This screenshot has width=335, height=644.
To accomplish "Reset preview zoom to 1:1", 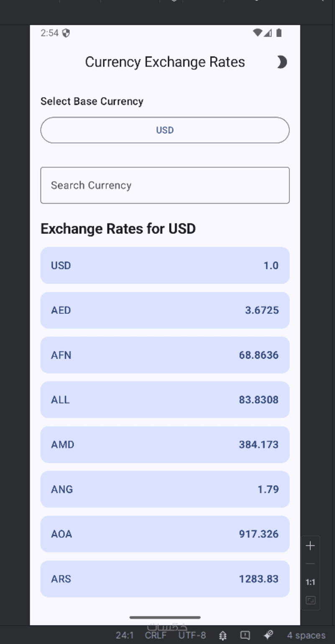I will (x=310, y=582).
